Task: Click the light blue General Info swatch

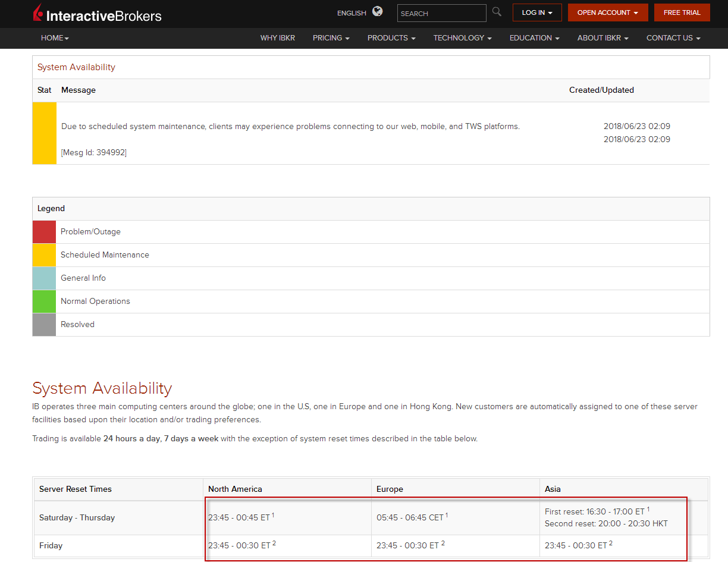Action: click(45, 278)
